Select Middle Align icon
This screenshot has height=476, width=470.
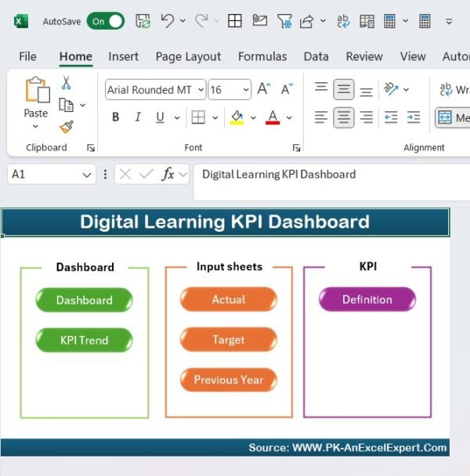344,89
